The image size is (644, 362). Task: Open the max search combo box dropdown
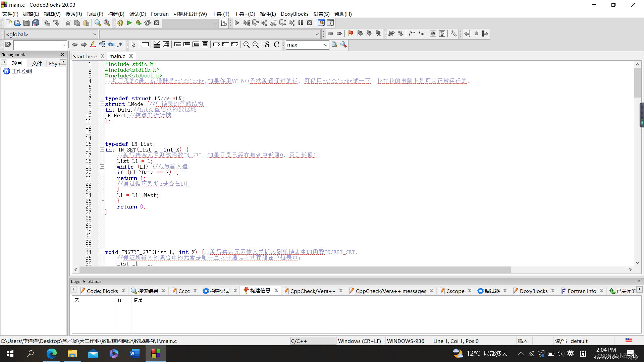point(325,45)
